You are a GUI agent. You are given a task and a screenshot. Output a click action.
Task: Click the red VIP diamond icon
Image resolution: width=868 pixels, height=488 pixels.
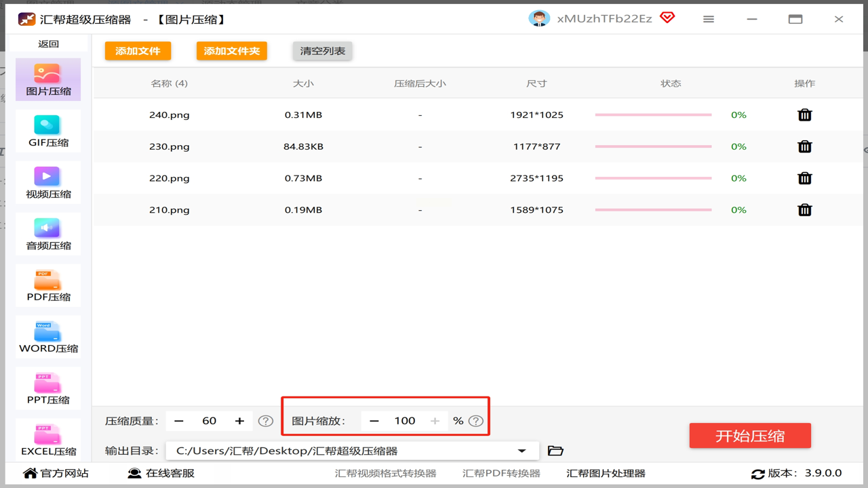point(667,18)
